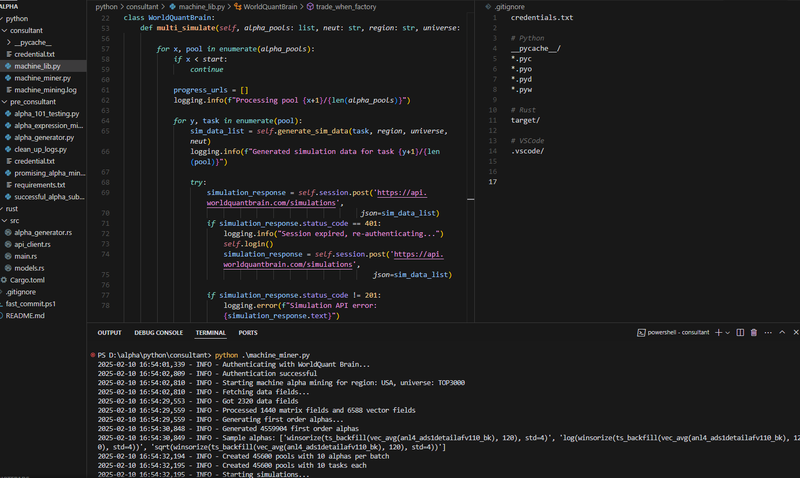Place cursor on '.vscode/' in .gitignore editor
Image resolution: width=800 pixels, height=478 pixels.
point(527,151)
